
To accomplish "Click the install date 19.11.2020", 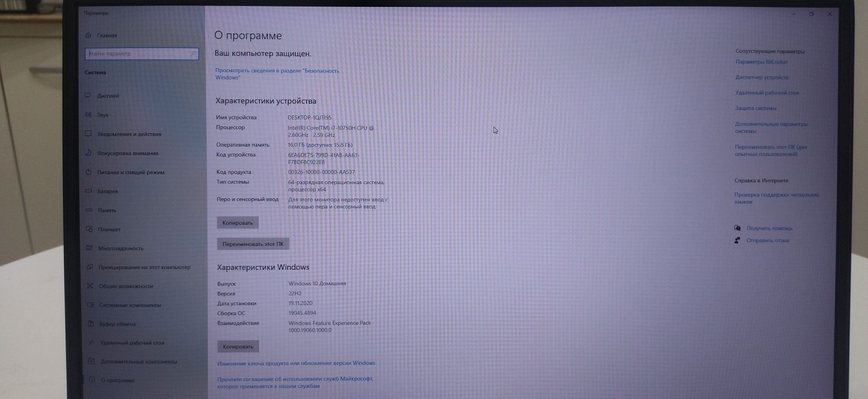I will [x=300, y=303].
